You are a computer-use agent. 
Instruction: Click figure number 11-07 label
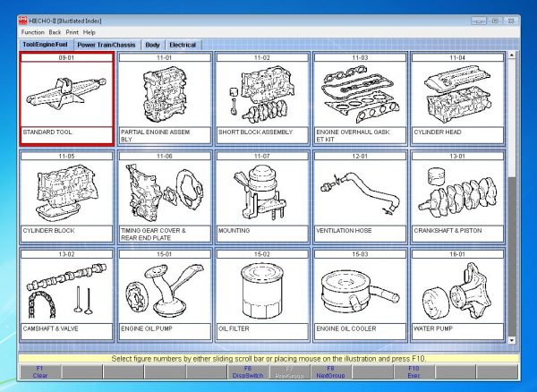[x=262, y=156]
